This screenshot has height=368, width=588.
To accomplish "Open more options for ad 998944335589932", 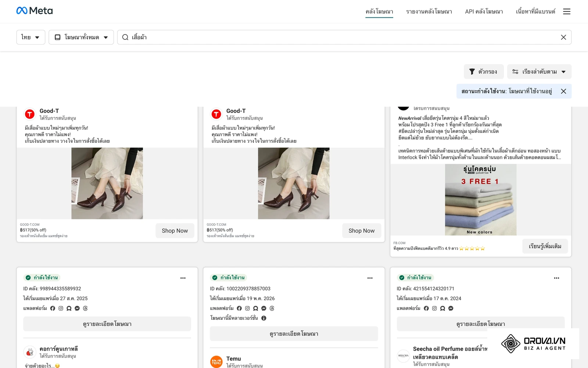I will pyautogui.click(x=183, y=278).
